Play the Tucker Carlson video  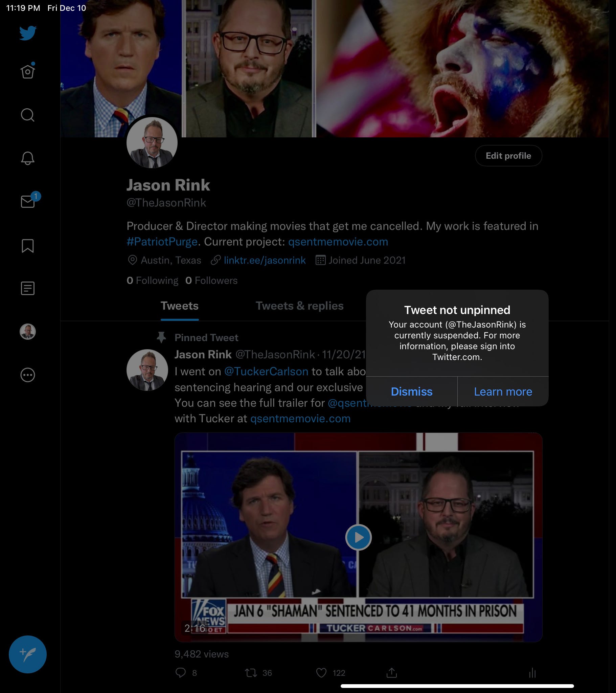pos(358,537)
